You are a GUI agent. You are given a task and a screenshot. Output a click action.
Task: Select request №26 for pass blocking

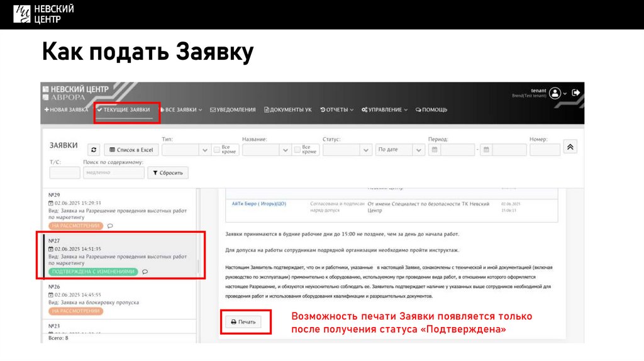click(x=119, y=299)
